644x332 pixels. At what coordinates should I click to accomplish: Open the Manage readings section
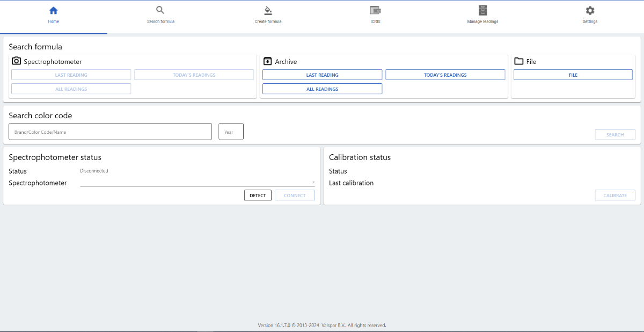tap(482, 15)
